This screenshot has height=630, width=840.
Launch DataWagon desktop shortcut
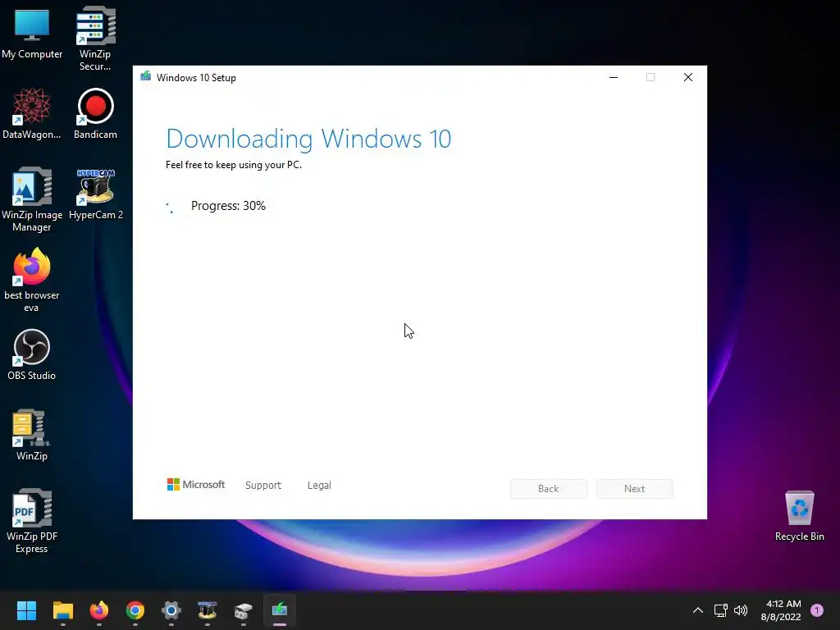(32, 114)
